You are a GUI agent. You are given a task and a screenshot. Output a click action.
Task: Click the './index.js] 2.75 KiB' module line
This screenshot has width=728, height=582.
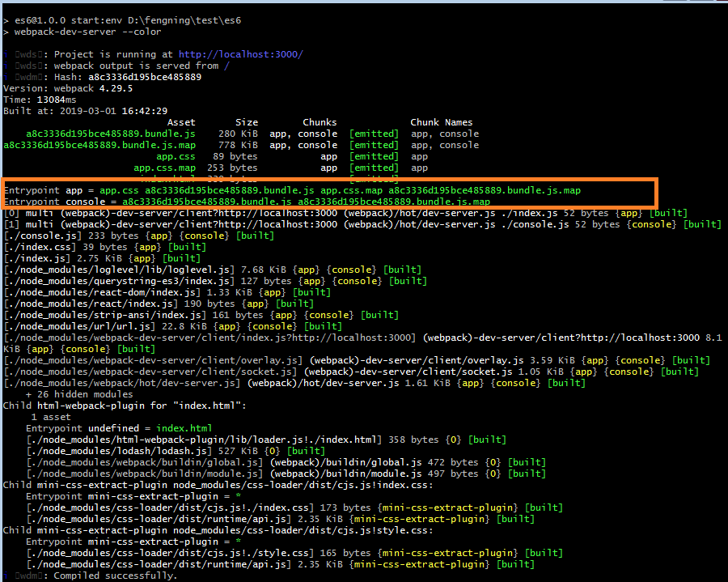(x=102, y=258)
